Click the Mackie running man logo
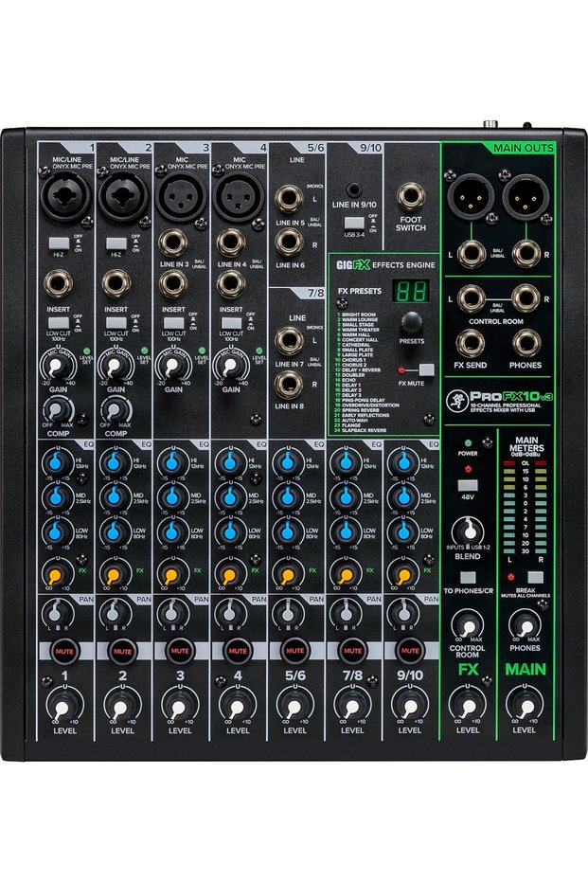Viewport: 588px width, 882px height. 456,401
